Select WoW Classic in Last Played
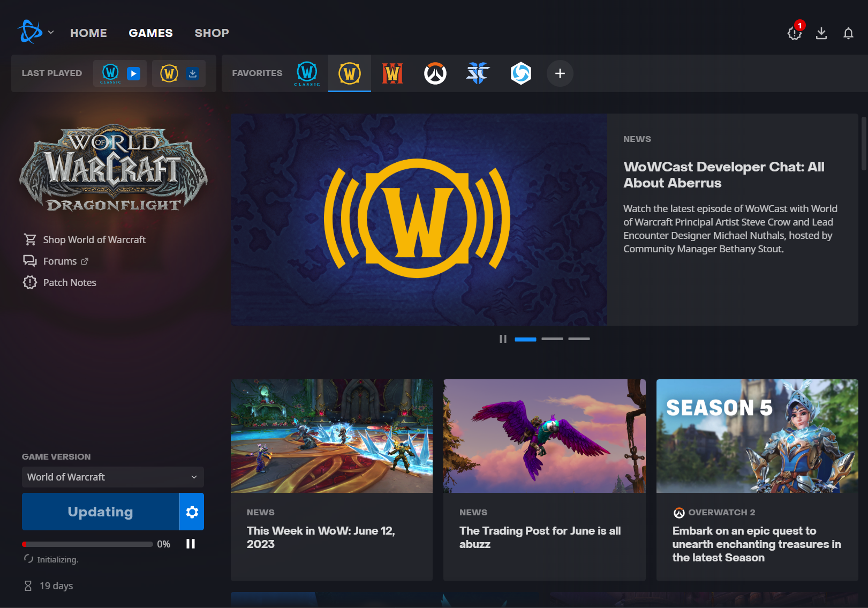The width and height of the screenshot is (868, 608). [110, 73]
